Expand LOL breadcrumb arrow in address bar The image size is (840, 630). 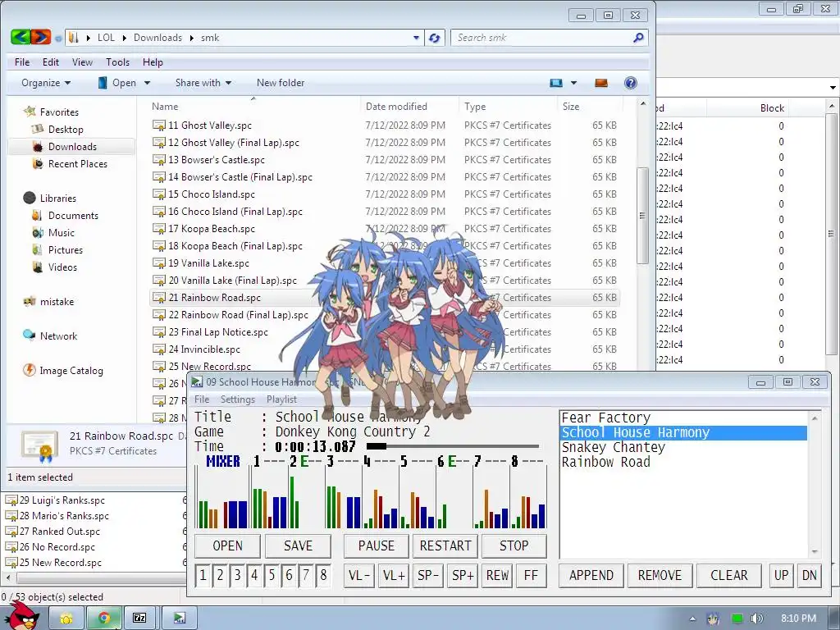(125, 38)
